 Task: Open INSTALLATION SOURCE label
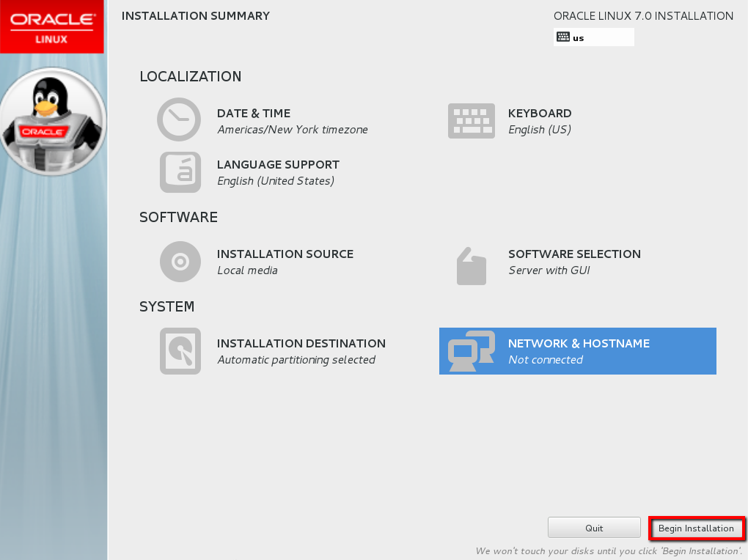[x=285, y=254]
